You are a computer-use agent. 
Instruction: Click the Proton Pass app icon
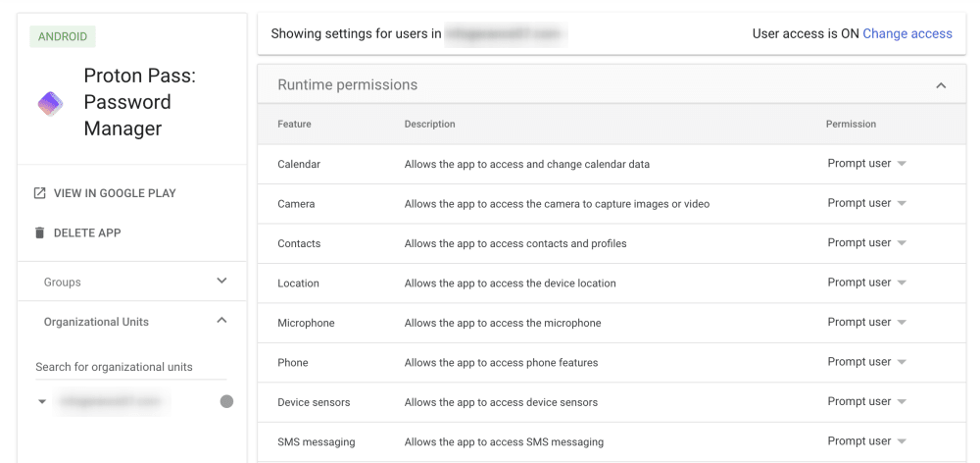click(x=50, y=103)
